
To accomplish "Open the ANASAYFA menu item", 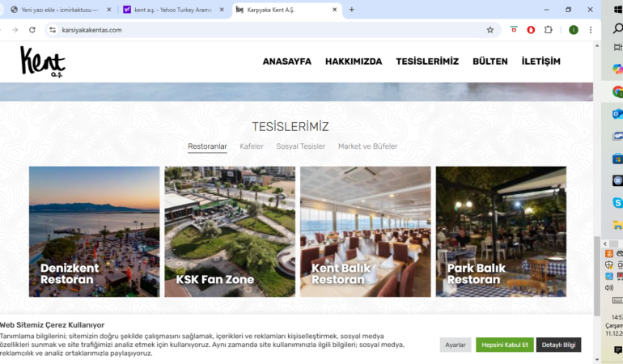I will click(x=287, y=61).
